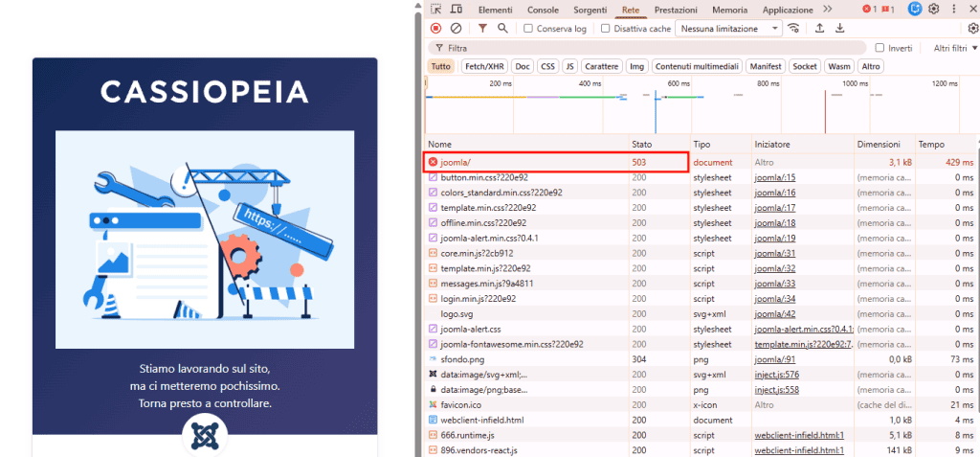Viewport: 980px width, 457px height.
Task: Open DevTools three-dot customize menu
Action: (954, 10)
